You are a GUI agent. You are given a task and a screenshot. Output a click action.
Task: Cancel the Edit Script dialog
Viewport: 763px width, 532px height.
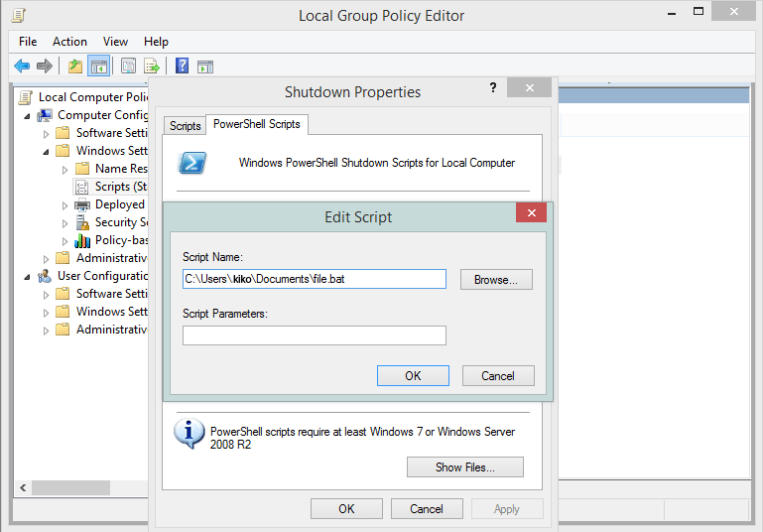pos(498,376)
